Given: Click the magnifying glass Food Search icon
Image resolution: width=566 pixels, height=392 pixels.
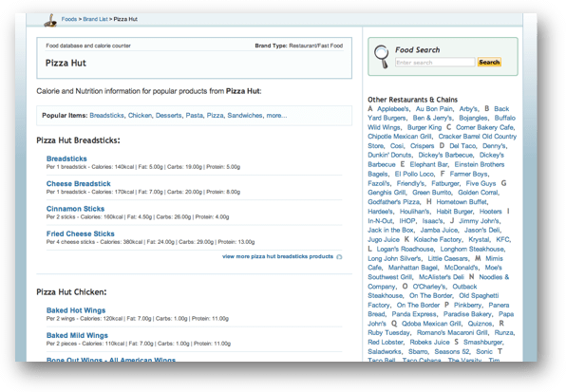Looking at the screenshot, I should 381,57.
